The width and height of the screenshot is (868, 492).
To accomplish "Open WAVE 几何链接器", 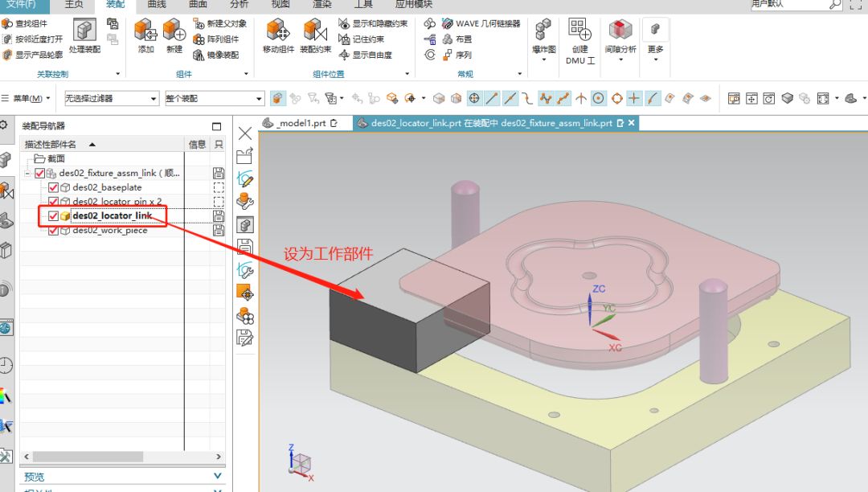I will coord(481,23).
